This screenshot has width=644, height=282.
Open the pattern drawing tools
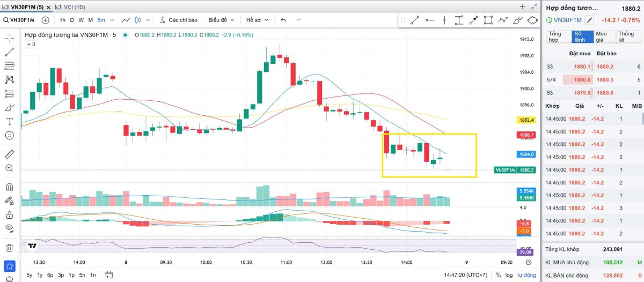[9, 79]
